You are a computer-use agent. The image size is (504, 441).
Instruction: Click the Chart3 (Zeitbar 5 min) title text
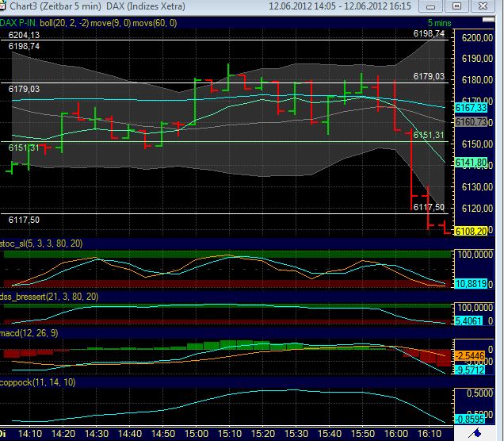coord(55,6)
